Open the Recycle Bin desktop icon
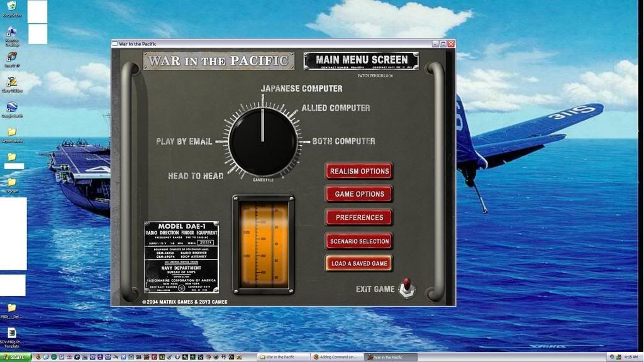 12,9
